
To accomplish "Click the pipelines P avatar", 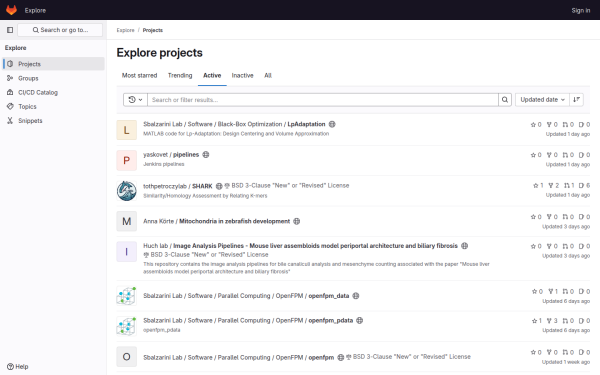I will (127, 160).
